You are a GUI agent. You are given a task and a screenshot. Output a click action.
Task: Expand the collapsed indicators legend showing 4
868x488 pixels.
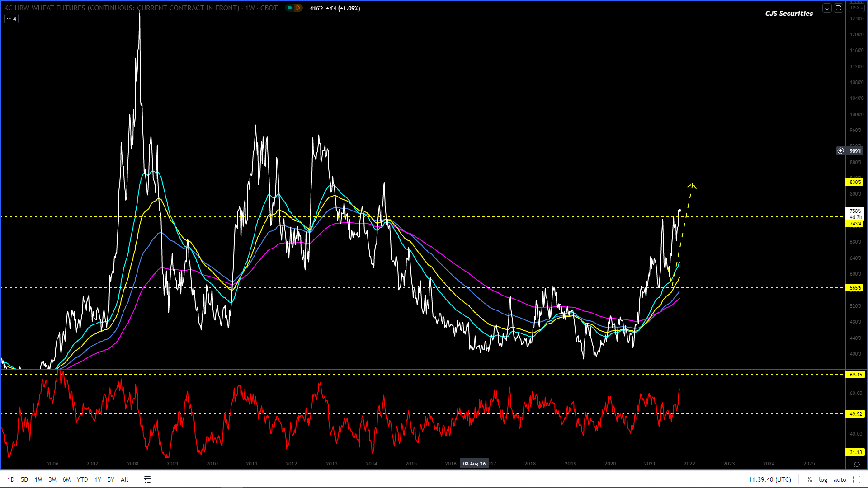click(11, 19)
